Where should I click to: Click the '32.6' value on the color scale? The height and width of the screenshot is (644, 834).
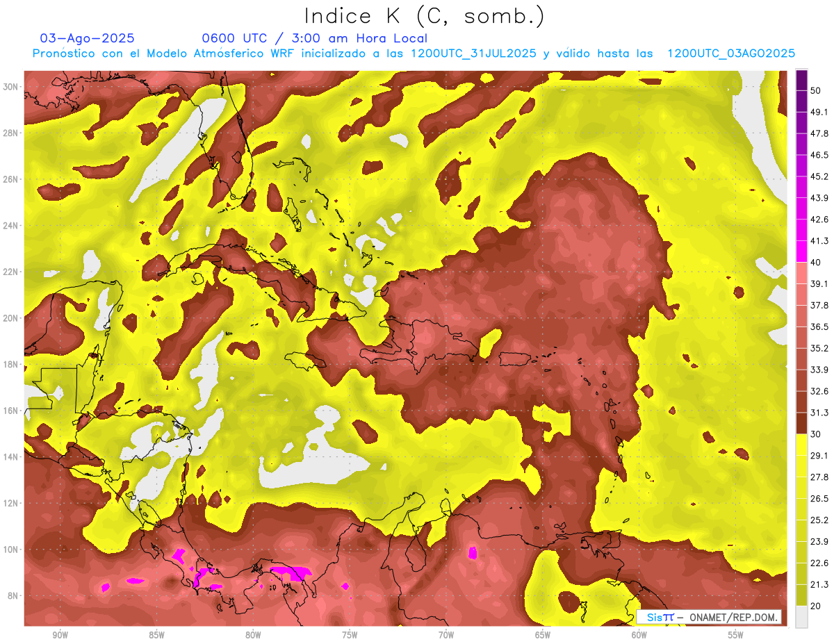(x=819, y=391)
